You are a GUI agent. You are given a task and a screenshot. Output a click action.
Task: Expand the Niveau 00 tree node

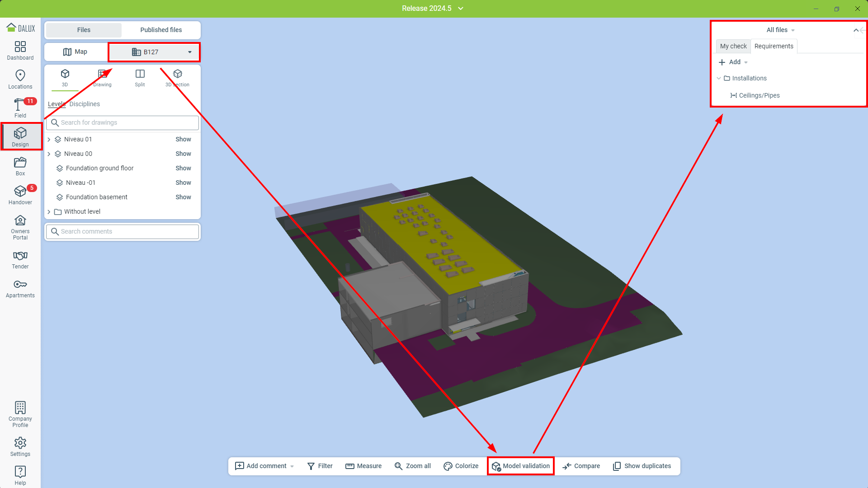pyautogui.click(x=49, y=154)
